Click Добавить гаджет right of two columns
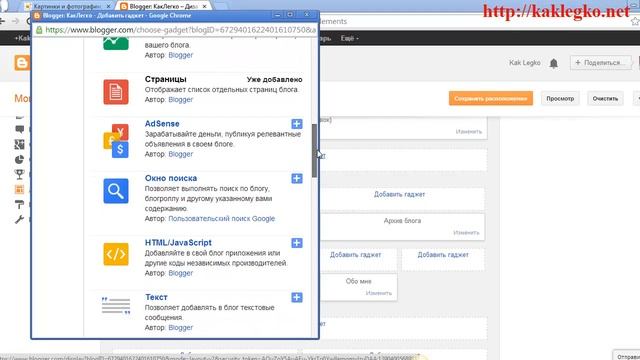Viewport: 640px width, 360px height. click(443, 255)
